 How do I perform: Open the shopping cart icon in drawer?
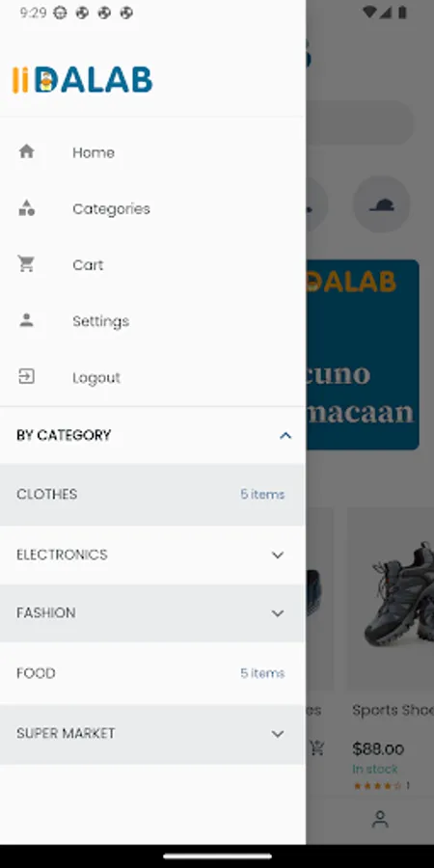click(27, 264)
